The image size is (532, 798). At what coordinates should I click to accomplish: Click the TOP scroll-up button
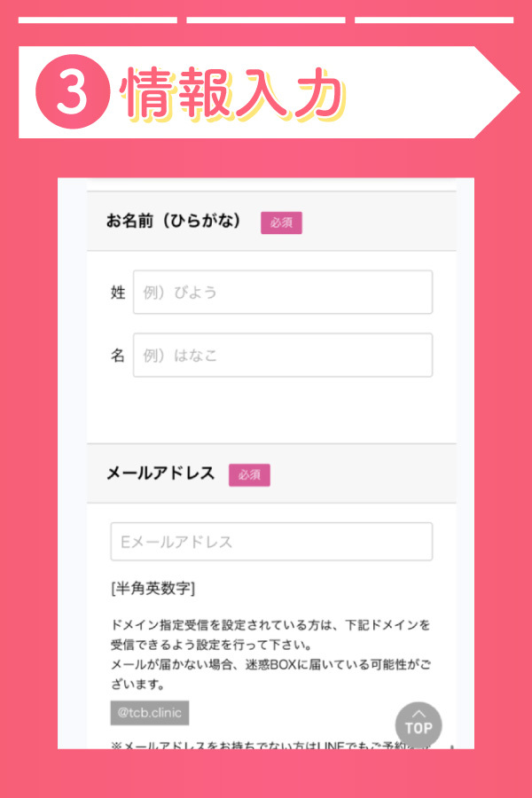pos(418,724)
